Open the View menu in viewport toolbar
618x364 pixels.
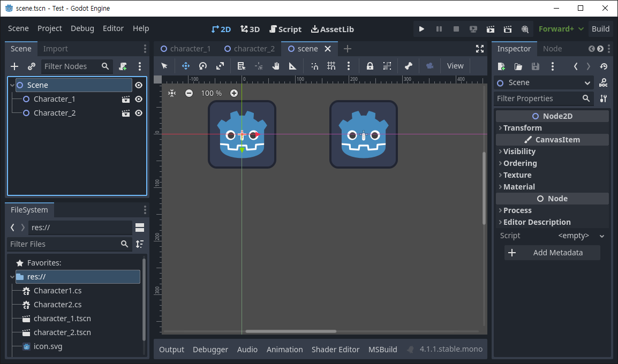(455, 66)
